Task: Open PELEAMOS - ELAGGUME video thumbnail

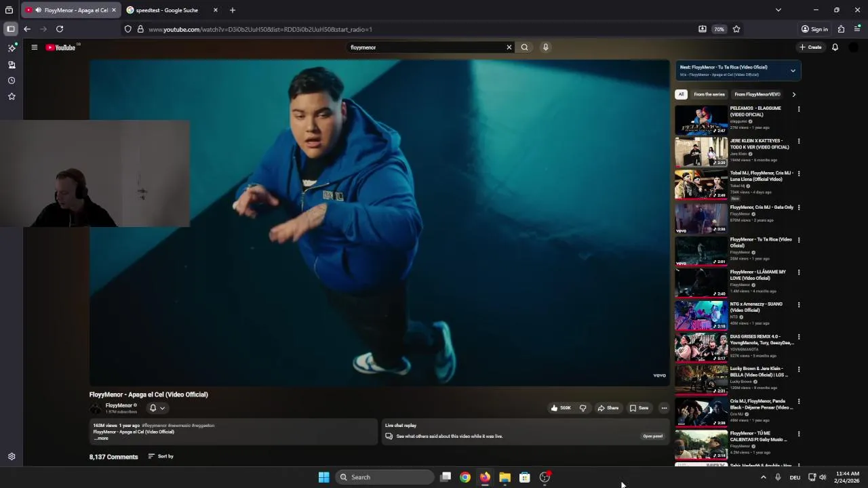Action: 701,120
